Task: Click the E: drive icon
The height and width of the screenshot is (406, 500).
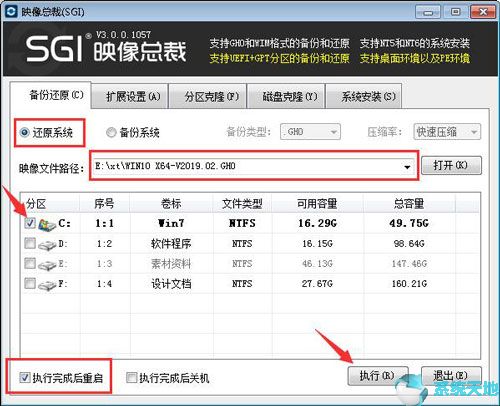Action: [x=47, y=265]
